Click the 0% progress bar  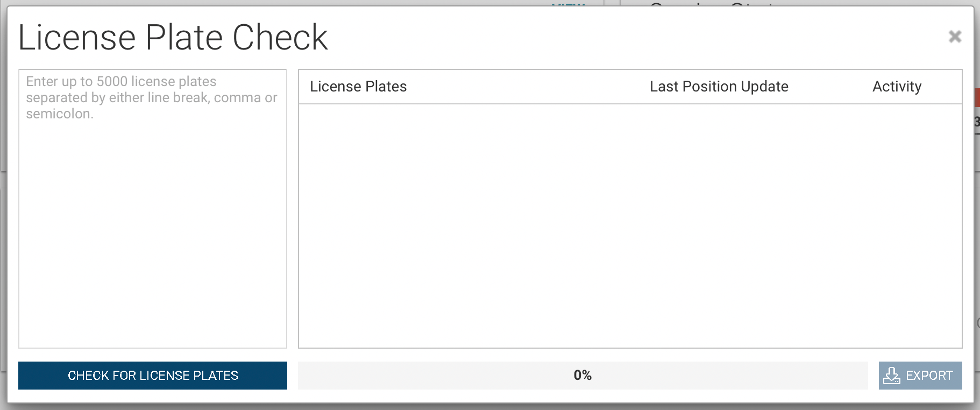pyautogui.click(x=583, y=375)
